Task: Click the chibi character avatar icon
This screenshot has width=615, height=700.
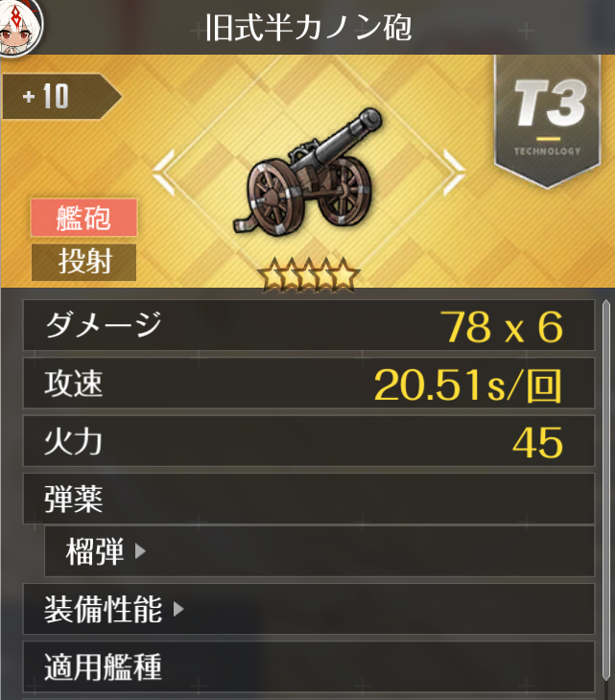Action: point(20,28)
